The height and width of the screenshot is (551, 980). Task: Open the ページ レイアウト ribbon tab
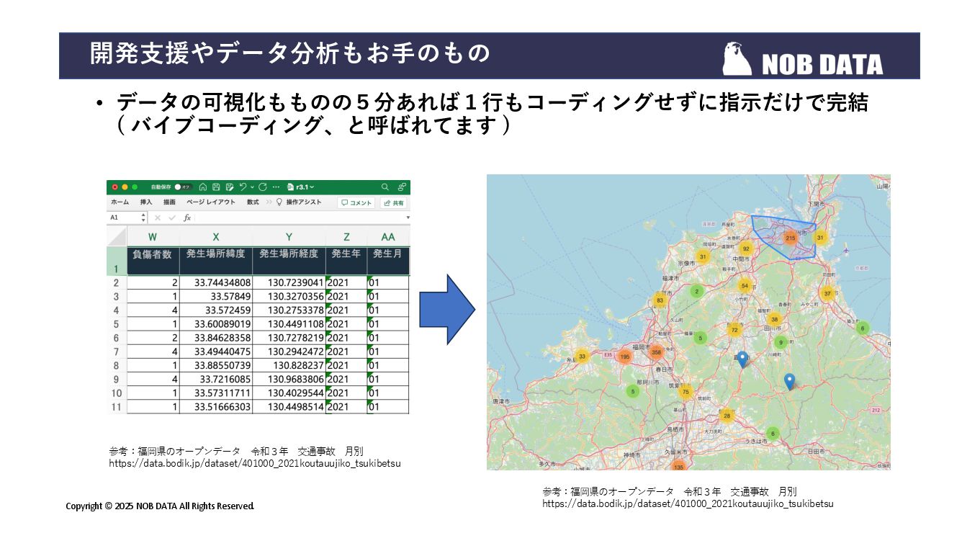211,202
